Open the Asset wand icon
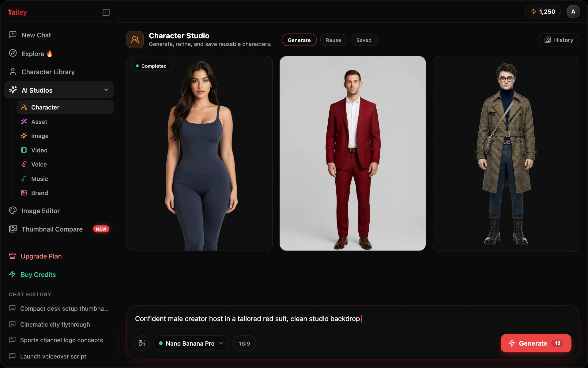This screenshot has width=588, height=368. [24, 122]
